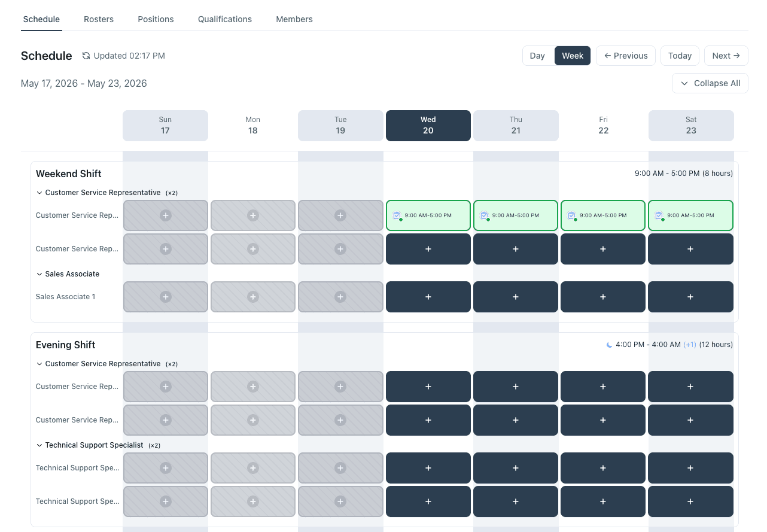Select the Sat 23 day header
The height and width of the screenshot is (532, 767).
(x=691, y=126)
